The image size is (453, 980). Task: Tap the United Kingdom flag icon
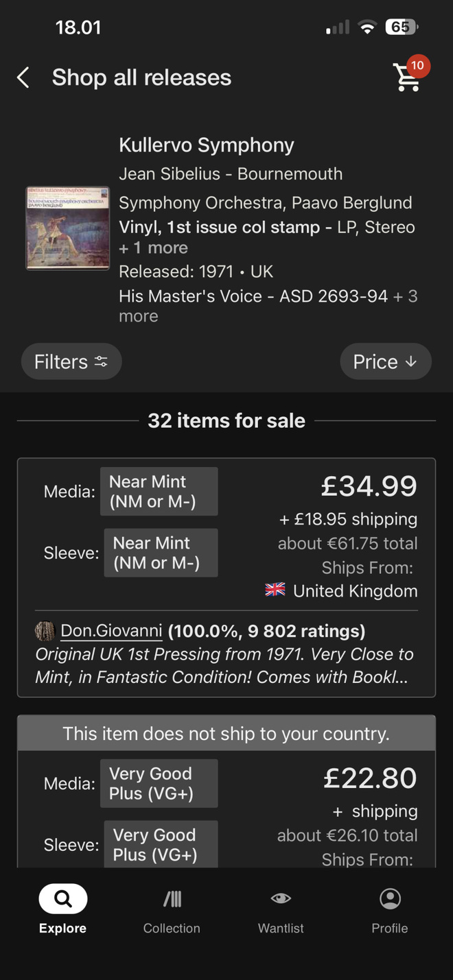[x=275, y=590]
